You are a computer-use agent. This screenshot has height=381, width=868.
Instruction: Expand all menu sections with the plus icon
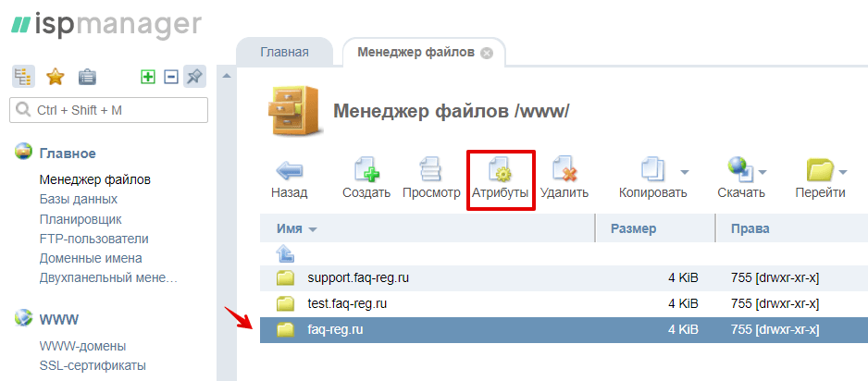[147, 77]
